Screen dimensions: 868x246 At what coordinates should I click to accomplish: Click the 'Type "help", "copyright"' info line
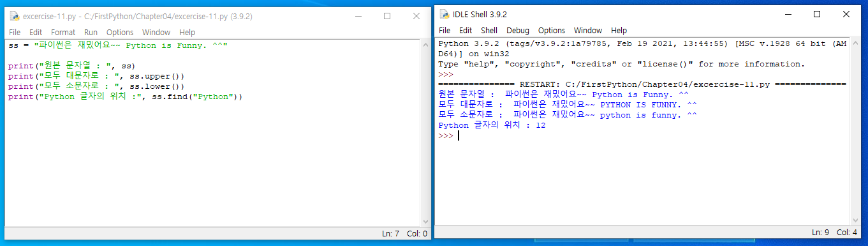tap(622, 64)
